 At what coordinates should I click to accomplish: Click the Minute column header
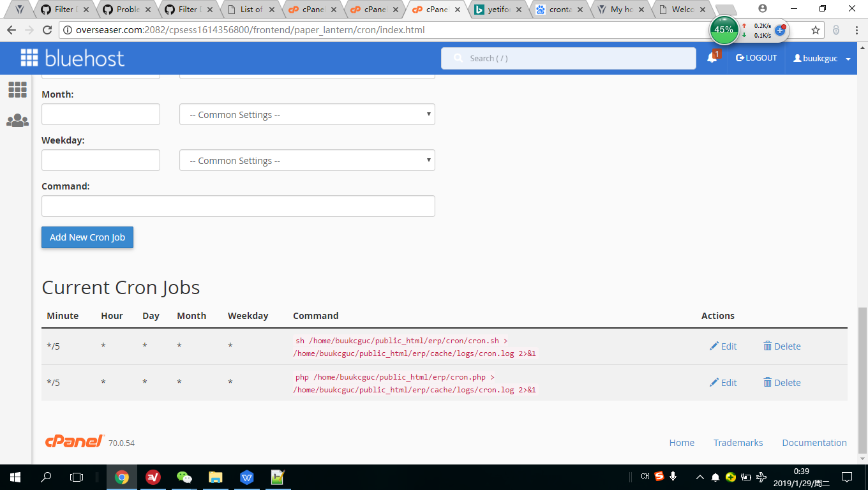click(63, 316)
